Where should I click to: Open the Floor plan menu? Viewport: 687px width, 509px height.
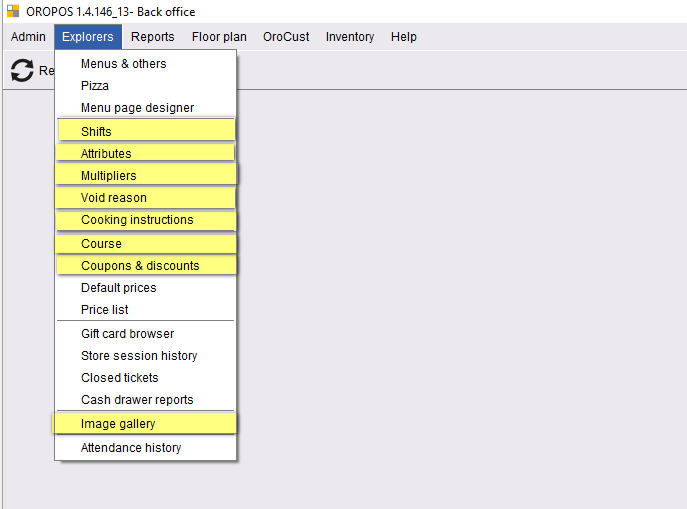tap(219, 37)
